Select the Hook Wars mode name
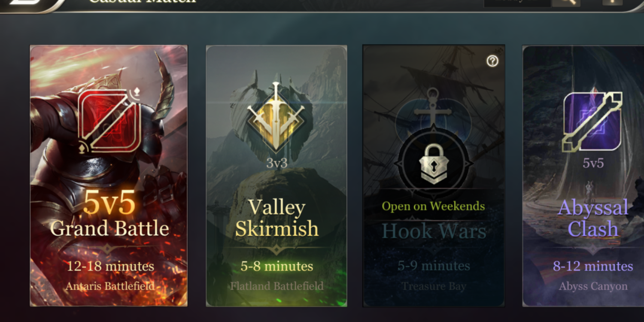This screenshot has height=322, width=644. tap(434, 232)
